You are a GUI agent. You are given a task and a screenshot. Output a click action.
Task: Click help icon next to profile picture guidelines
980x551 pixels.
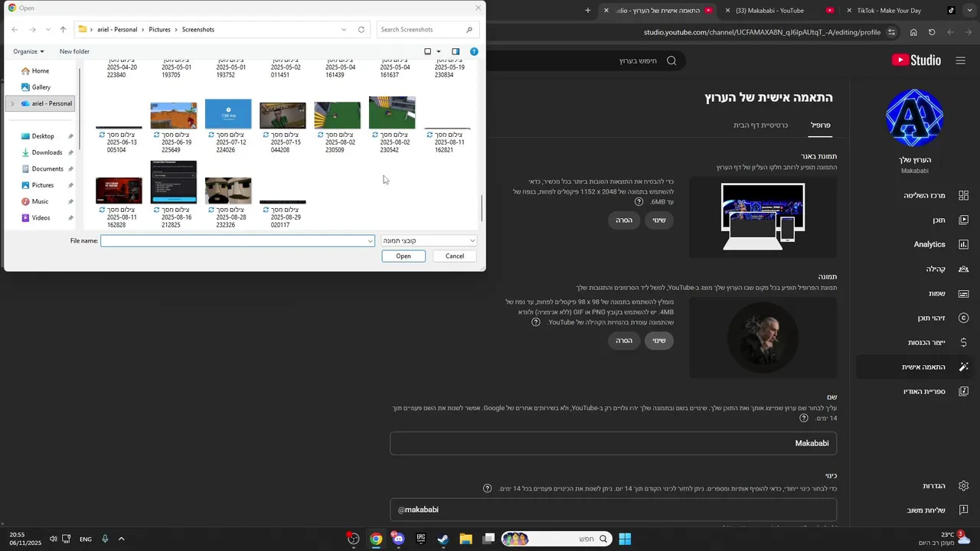536,322
